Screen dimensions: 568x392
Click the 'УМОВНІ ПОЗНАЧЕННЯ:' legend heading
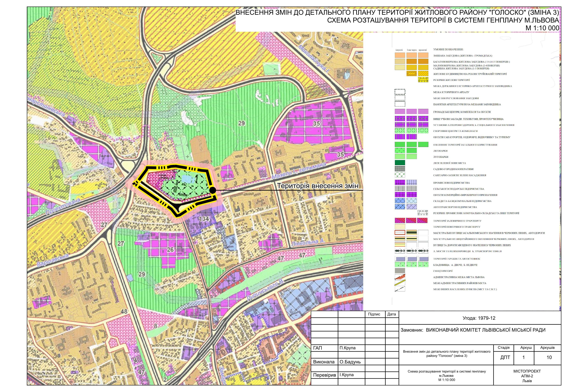point(448,50)
